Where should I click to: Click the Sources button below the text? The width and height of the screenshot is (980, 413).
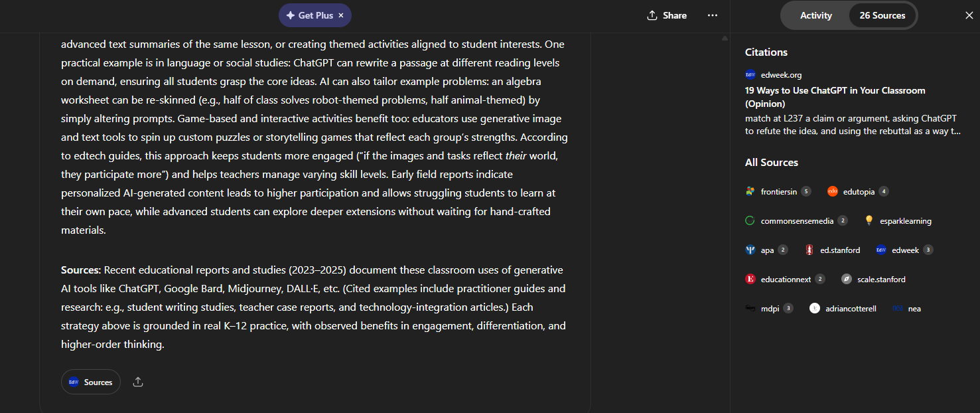click(90, 382)
